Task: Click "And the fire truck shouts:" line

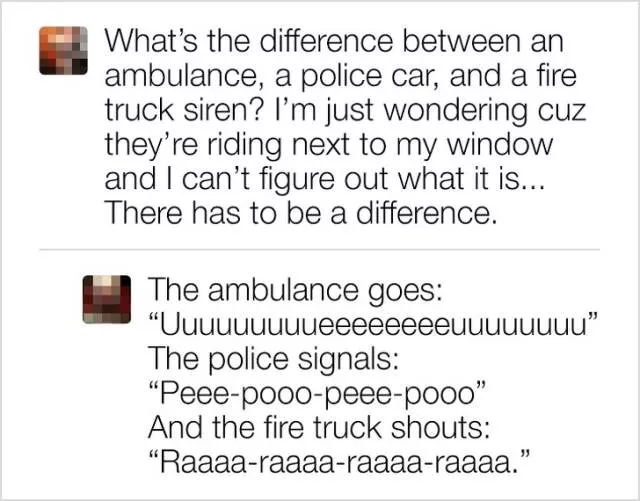Action: (317, 427)
